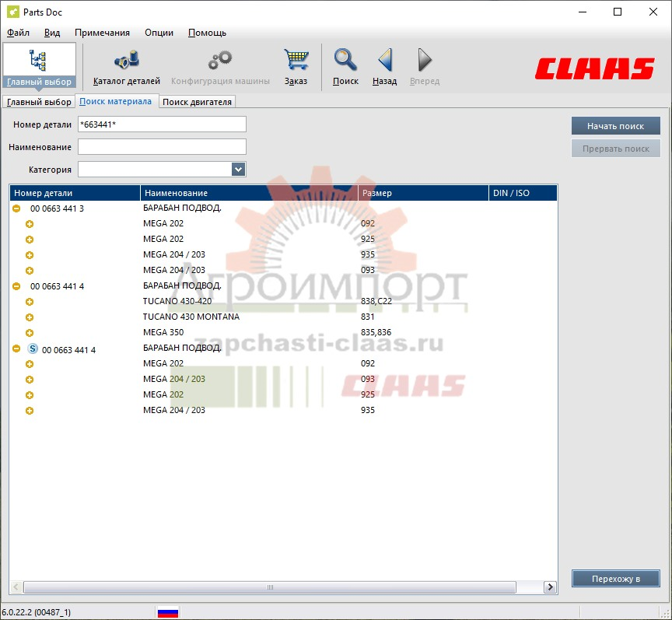672x620 pixels.
Task: Expand MEGA 204 / 203 size 093 under 00 0663 441 3
Action: (x=30, y=271)
